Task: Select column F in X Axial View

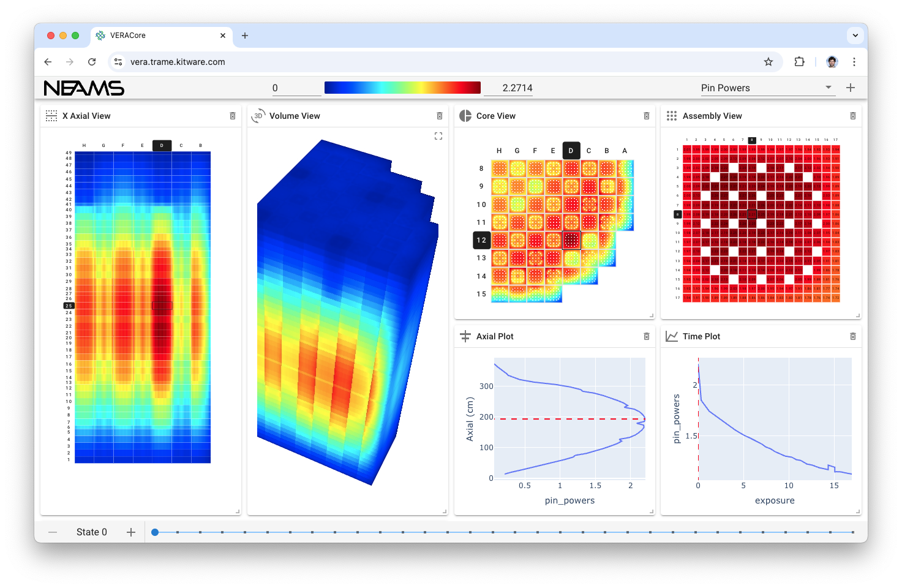Action: (123, 146)
